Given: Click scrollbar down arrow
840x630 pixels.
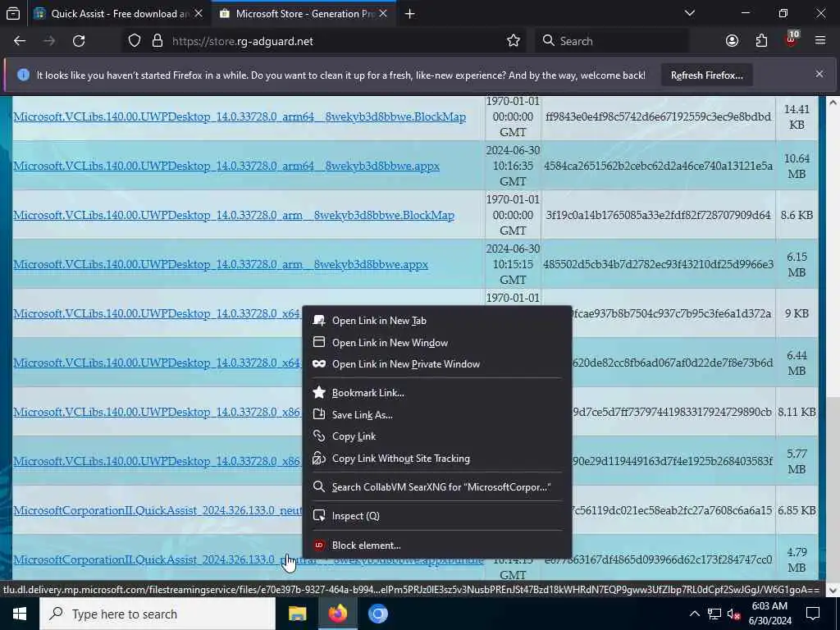Looking at the screenshot, I should tap(833, 590).
